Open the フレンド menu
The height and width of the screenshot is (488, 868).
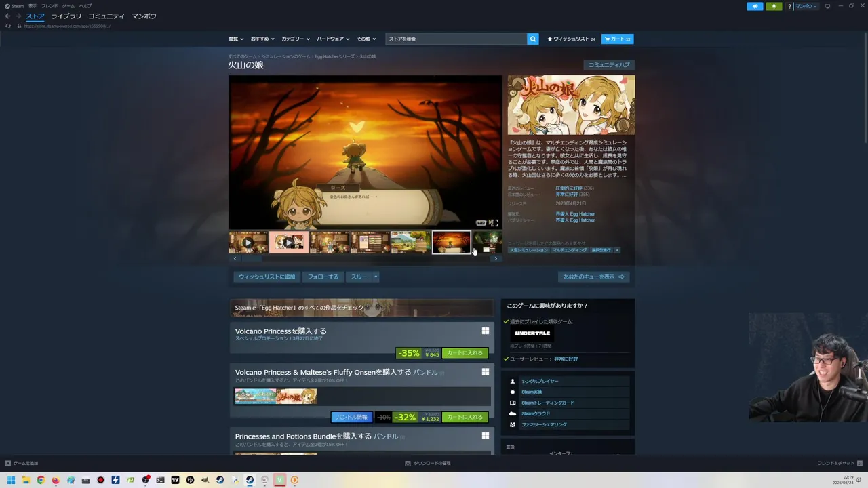50,6
